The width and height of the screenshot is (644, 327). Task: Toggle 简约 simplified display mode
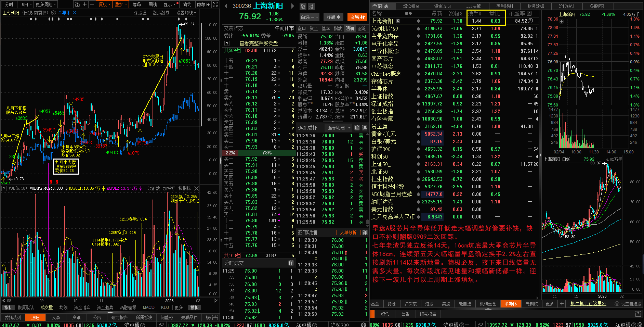click(187, 4)
